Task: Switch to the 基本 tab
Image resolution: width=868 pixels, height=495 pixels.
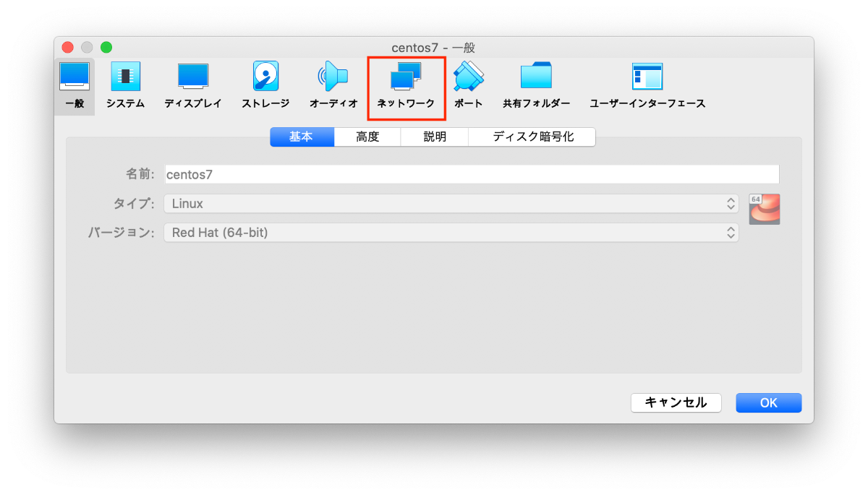Action: 302,137
